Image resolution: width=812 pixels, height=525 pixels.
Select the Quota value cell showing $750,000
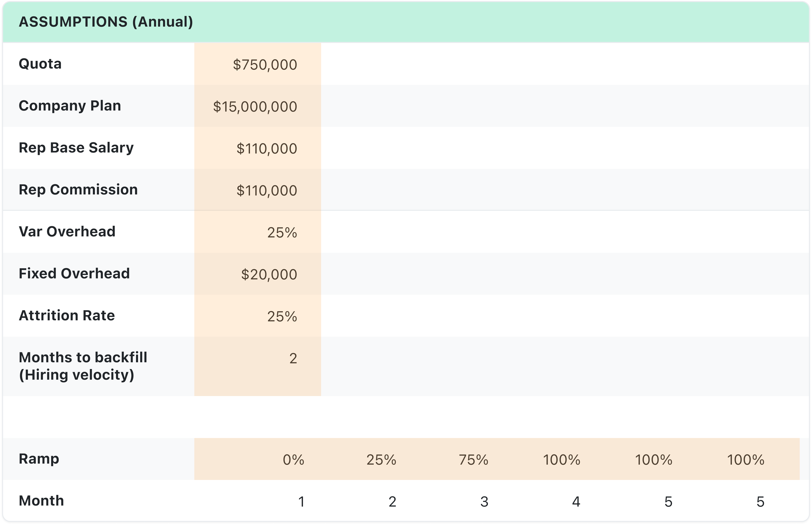264,64
